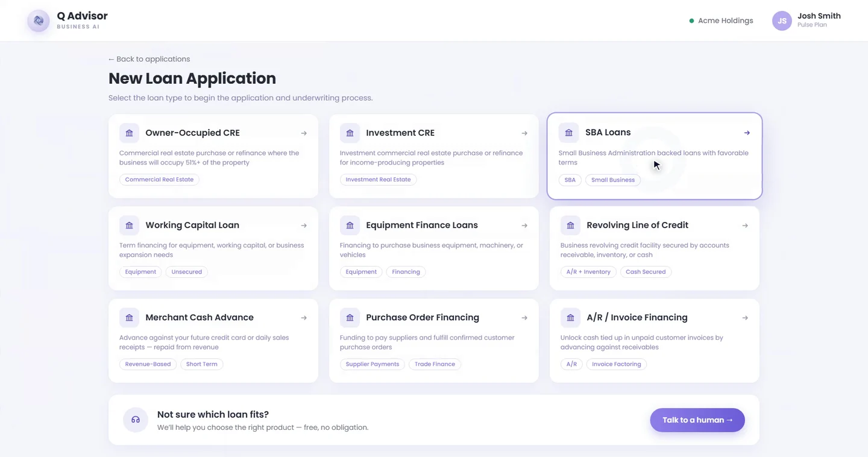The width and height of the screenshot is (868, 457).
Task: Click the Financing tag on Equipment Finance Loans
Action: point(406,272)
